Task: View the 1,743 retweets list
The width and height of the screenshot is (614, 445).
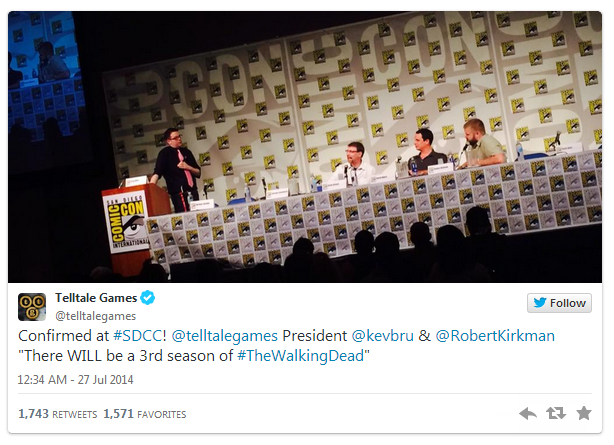Action: (58, 414)
